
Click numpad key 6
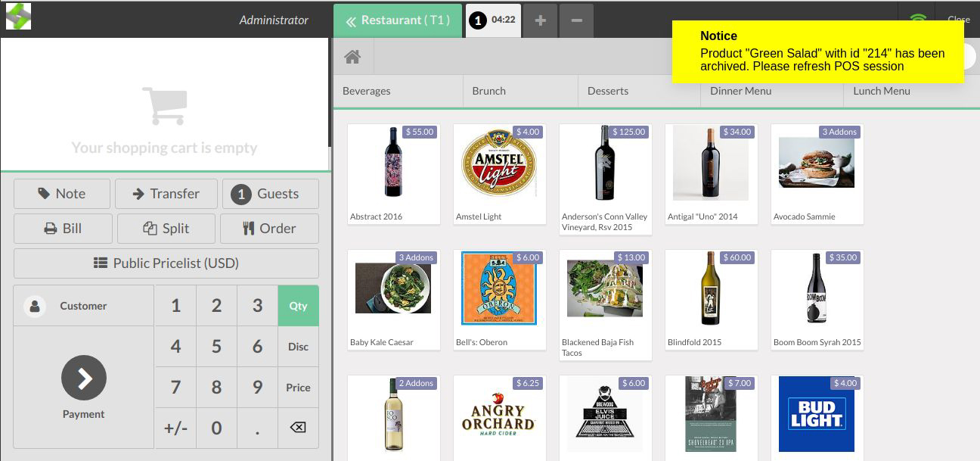[257, 347]
